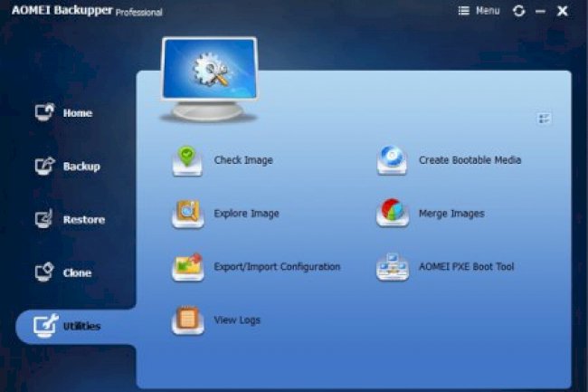Open the Create Bootable Media disc icon
This screenshot has width=588, height=392.
pyautogui.click(x=392, y=160)
